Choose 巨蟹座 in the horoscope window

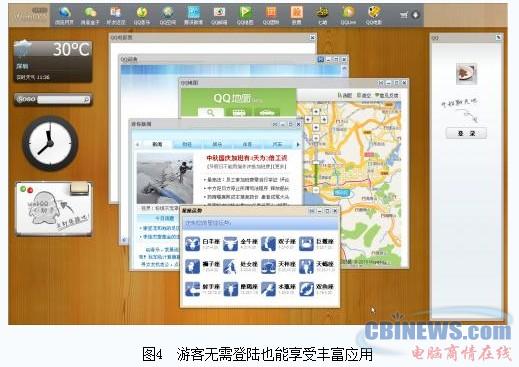click(x=316, y=243)
